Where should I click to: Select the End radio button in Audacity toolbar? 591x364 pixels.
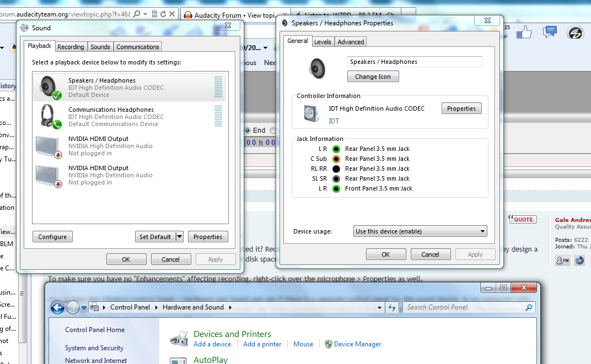pyautogui.click(x=248, y=130)
